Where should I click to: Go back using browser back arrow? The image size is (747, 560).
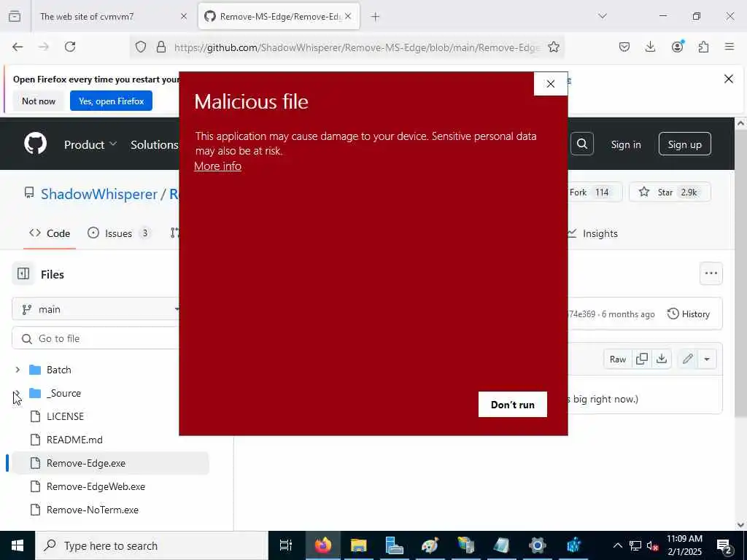tap(18, 47)
